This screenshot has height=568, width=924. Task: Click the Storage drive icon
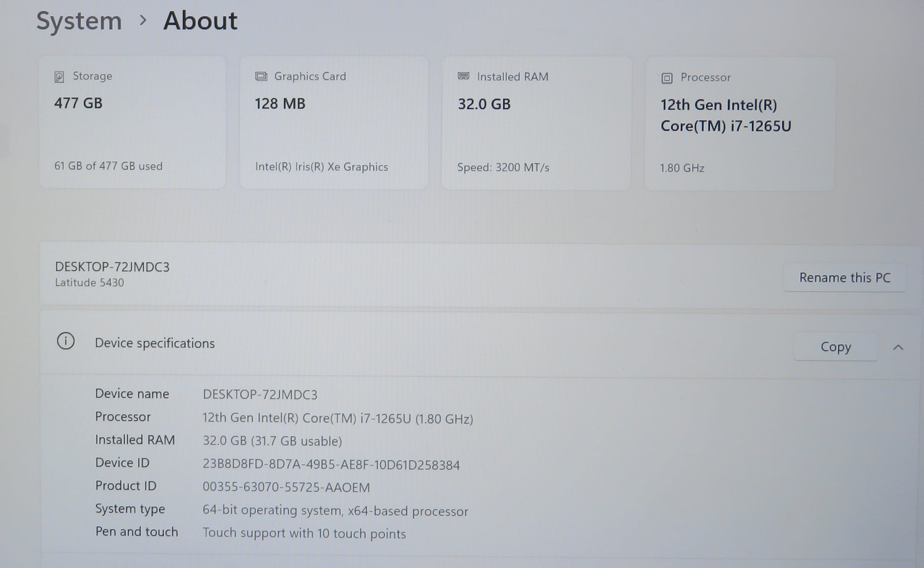(x=59, y=77)
